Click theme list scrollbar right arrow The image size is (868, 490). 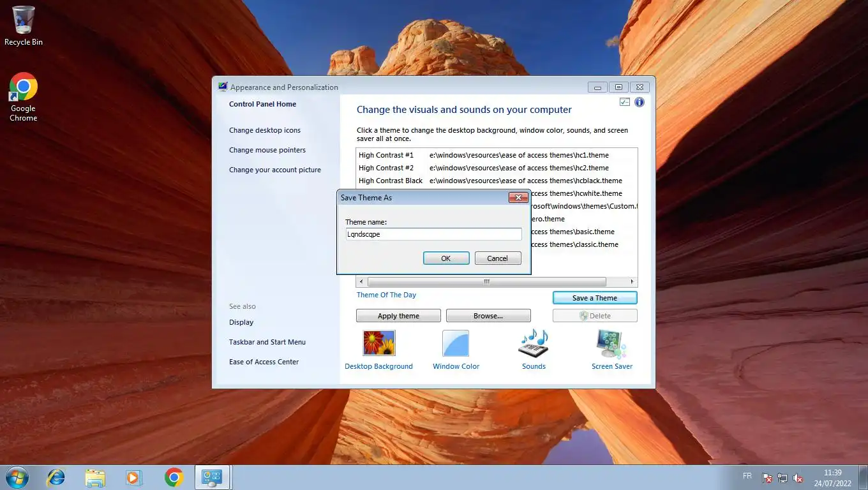[632, 281]
